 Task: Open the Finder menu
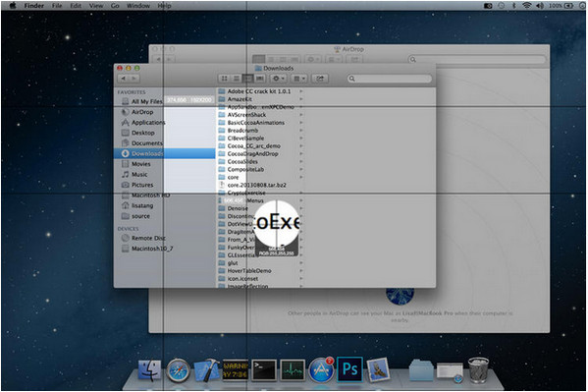click(34, 6)
